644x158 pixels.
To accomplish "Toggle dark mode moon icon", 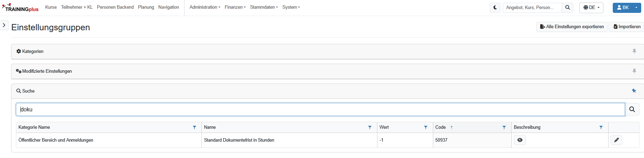I will point(495,7).
